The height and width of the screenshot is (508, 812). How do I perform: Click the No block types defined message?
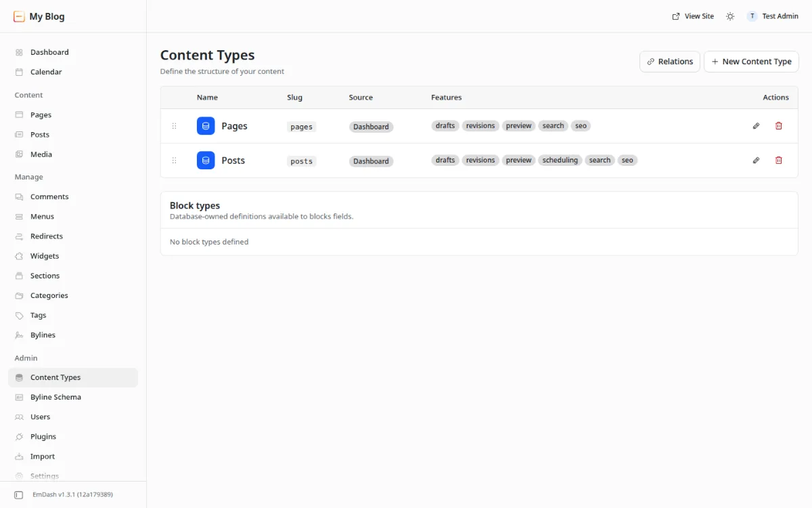tap(209, 242)
